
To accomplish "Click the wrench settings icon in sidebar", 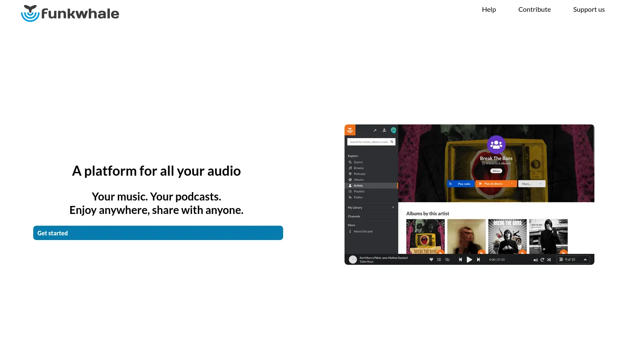I will click(375, 130).
